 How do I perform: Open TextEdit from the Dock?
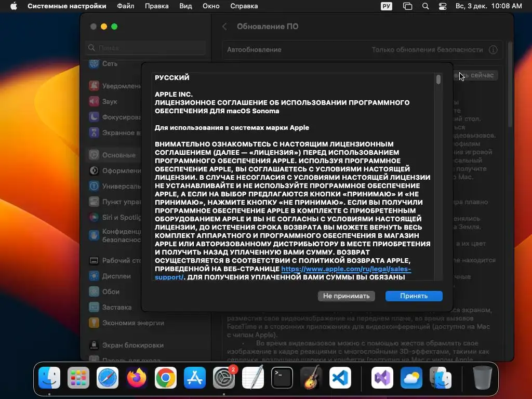click(x=253, y=378)
